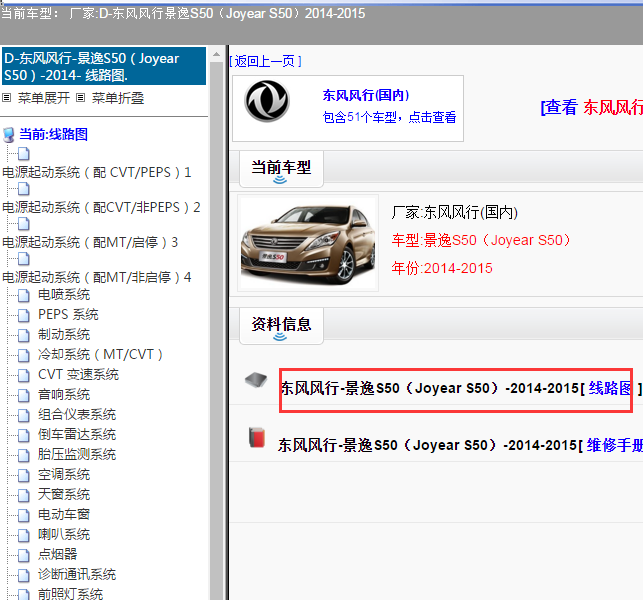The image size is (643, 600).
Task: Click the 车型:景逸S50(Joyear S50) text
Action: pyautogui.click(x=481, y=240)
